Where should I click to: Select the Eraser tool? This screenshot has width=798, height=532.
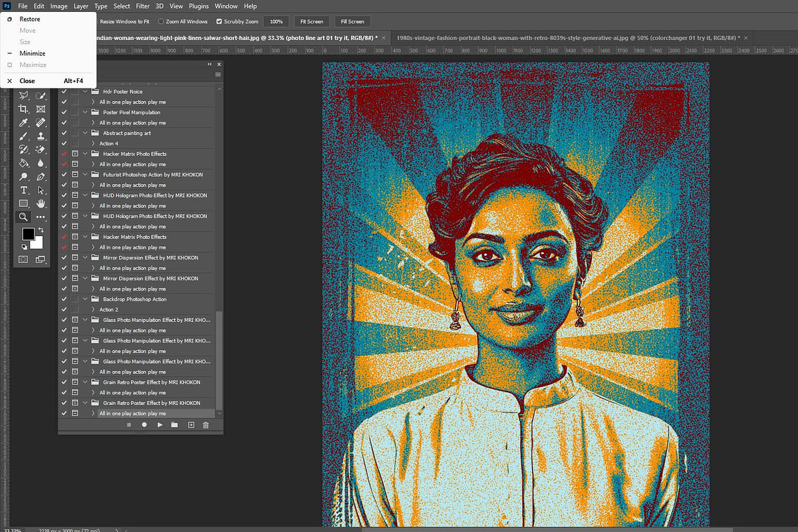(x=41, y=150)
